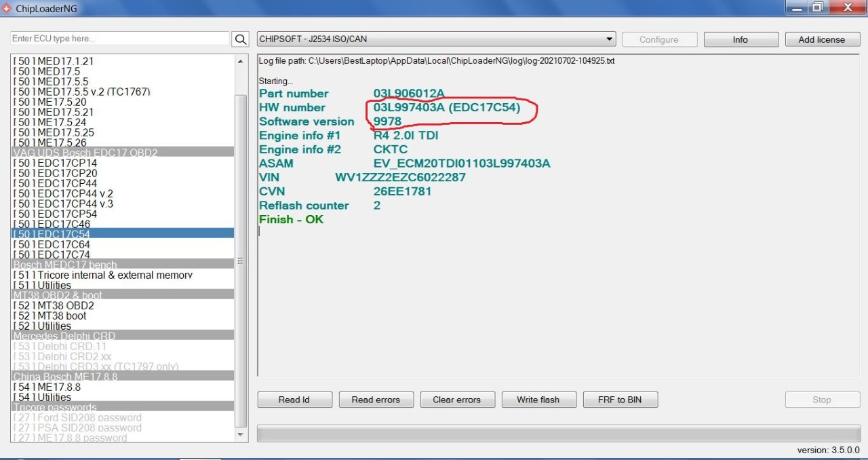Screen dimensions: 868x460
Task: Select Tricore internal & external memory
Action: [103, 275]
